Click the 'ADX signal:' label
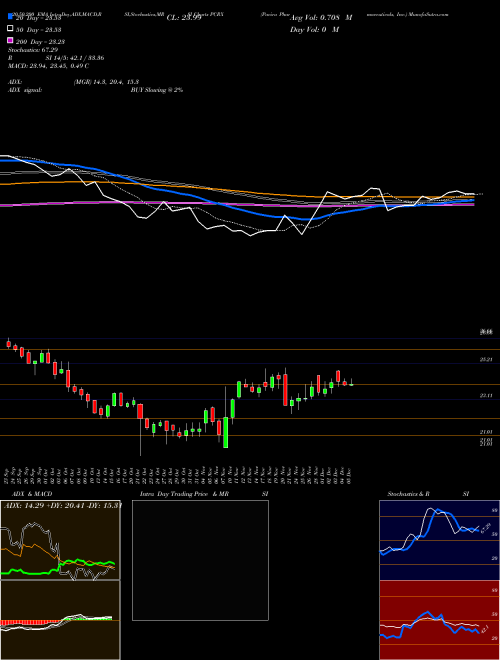This screenshot has height=660, width=500. point(25,90)
